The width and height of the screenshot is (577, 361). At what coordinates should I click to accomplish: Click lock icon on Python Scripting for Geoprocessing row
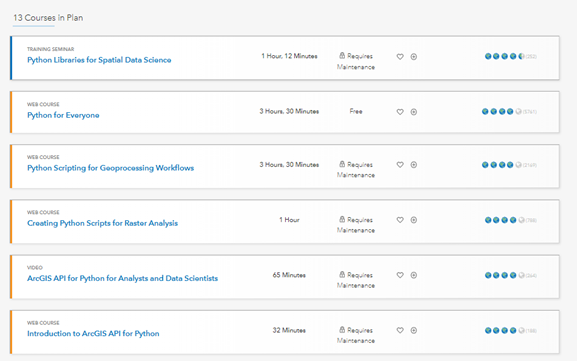(342, 164)
